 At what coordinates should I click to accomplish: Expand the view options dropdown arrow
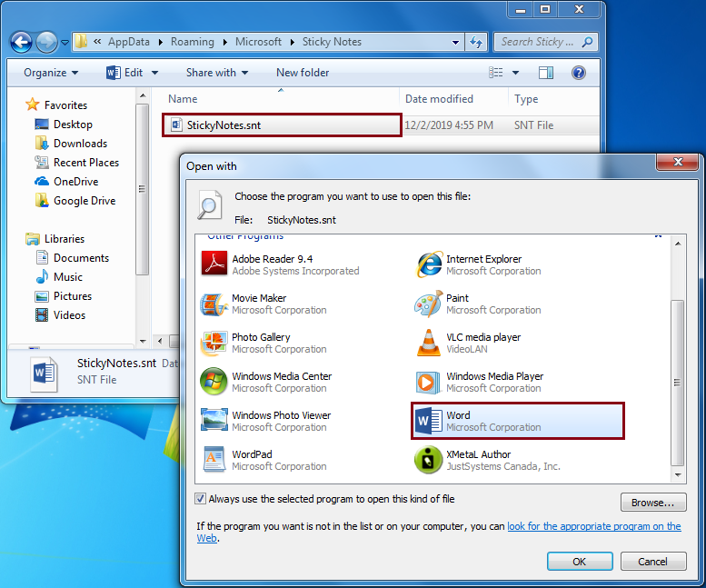[515, 73]
